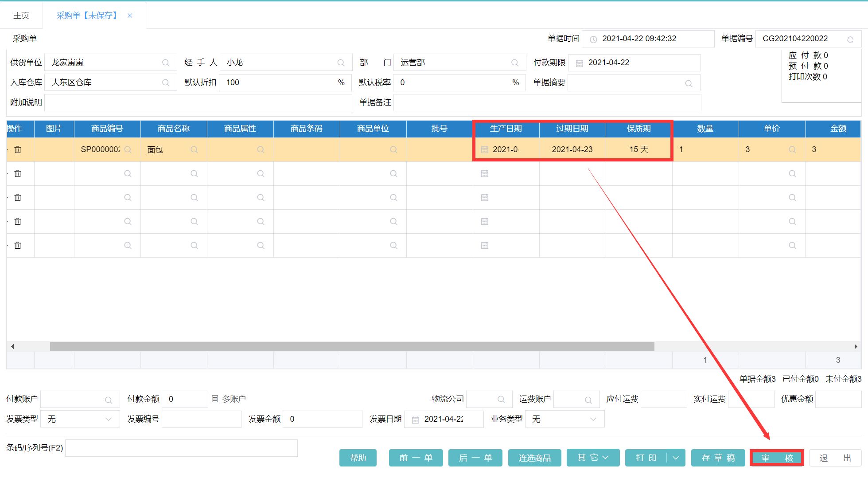Click the search icon in the 付款账户 field
The width and height of the screenshot is (868, 486).
(109, 400)
